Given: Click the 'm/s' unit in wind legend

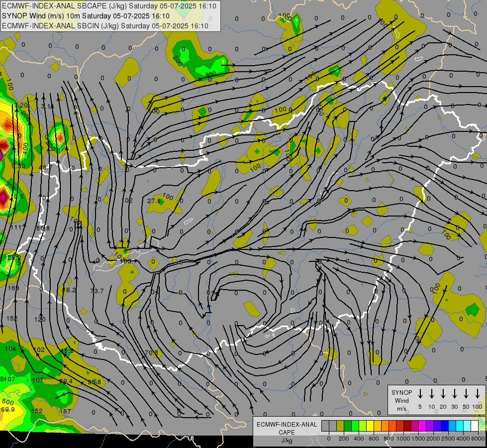Looking at the screenshot, I should point(401,409).
